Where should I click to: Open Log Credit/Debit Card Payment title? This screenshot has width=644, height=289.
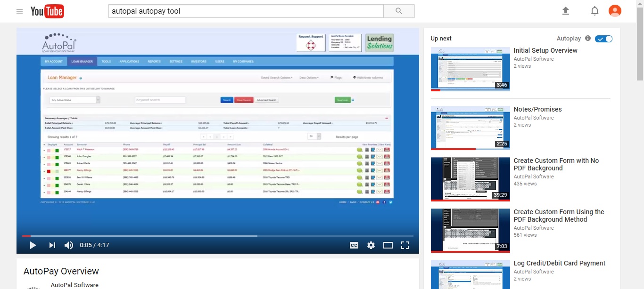(x=560, y=263)
